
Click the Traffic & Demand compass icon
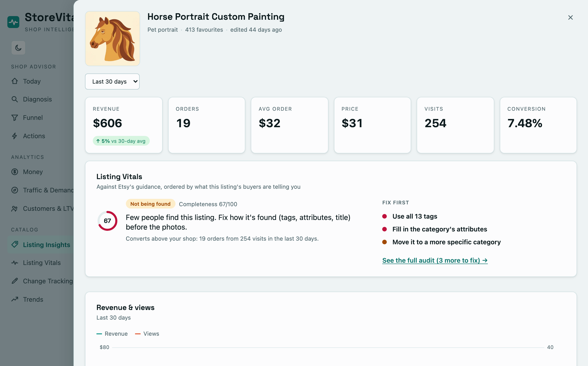click(x=15, y=190)
